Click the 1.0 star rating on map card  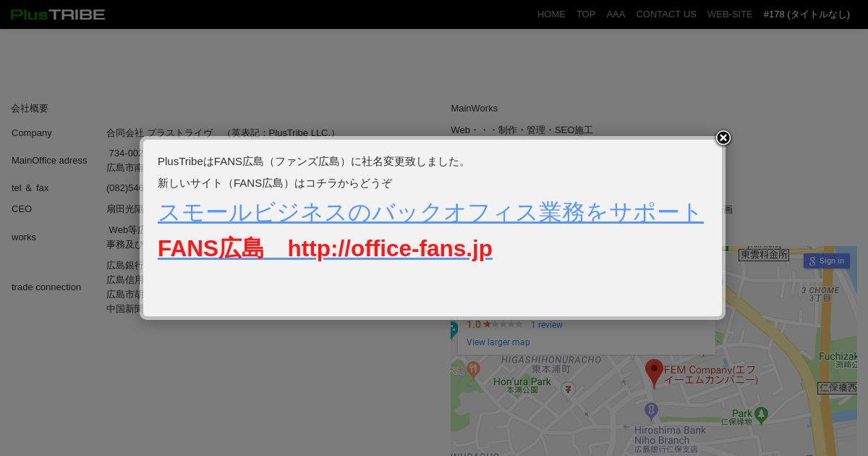[x=494, y=324]
